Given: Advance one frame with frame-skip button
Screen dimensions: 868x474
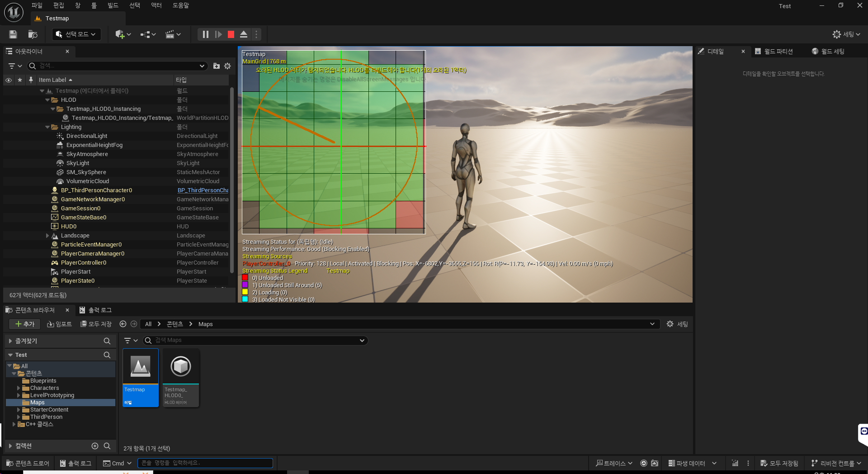Looking at the screenshot, I should [218, 34].
